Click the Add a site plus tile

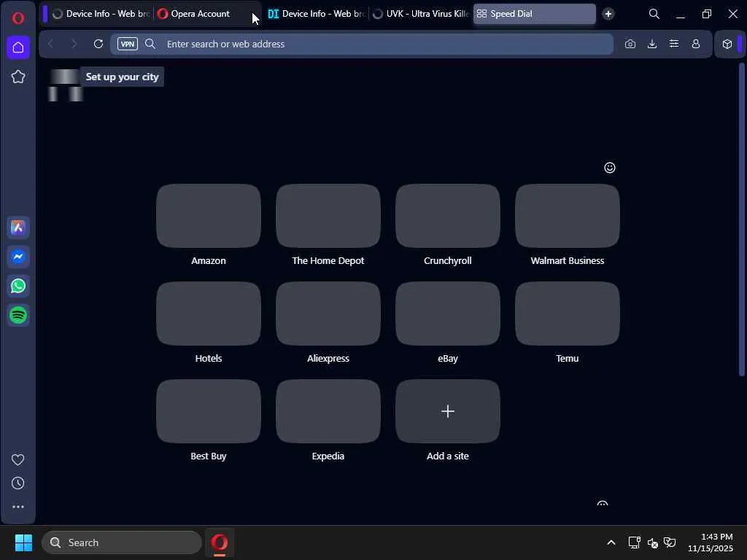[x=447, y=411]
